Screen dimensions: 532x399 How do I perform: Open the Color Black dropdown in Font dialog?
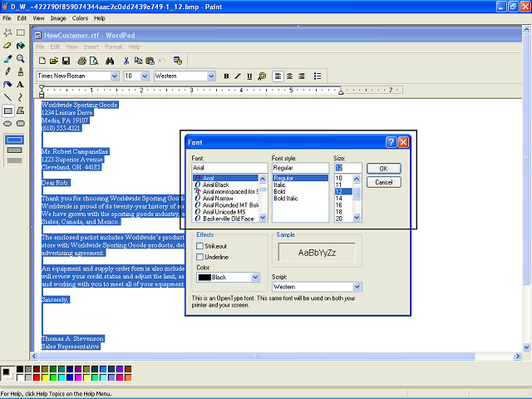pyautogui.click(x=255, y=277)
